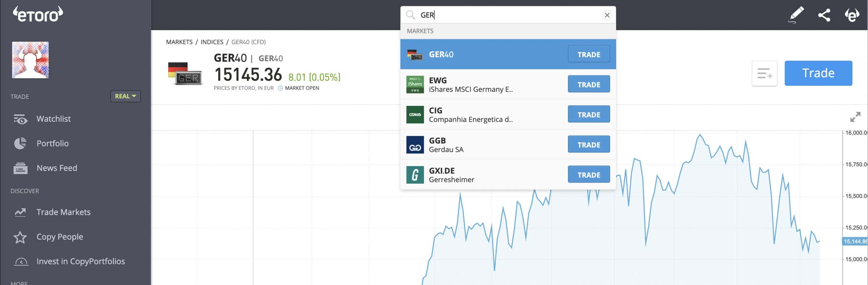Focus the search field containing GER
This screenshot has height=285, width=868.
tap(509, 15)
